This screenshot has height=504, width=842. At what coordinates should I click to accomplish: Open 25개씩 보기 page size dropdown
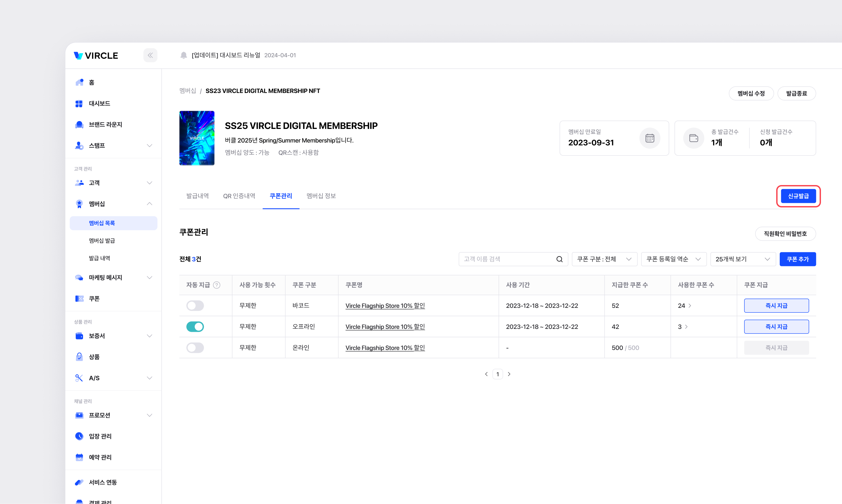pyautogui.click(x=743, y=259)
